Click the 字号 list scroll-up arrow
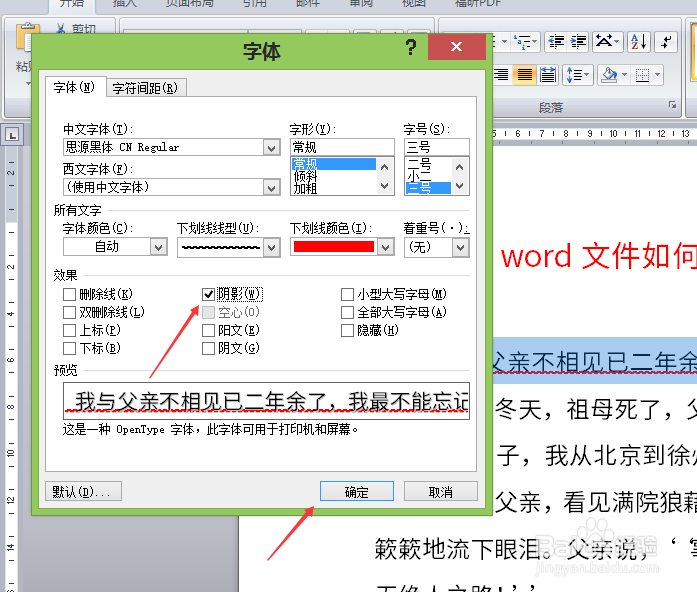697x592 pixels. coord(460,167)
